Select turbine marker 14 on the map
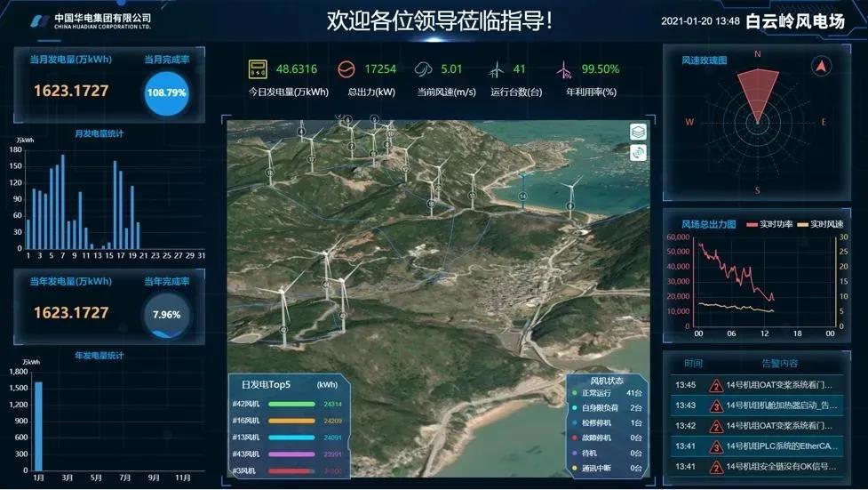This screenshot has height=490, width=868. (522, 197)
